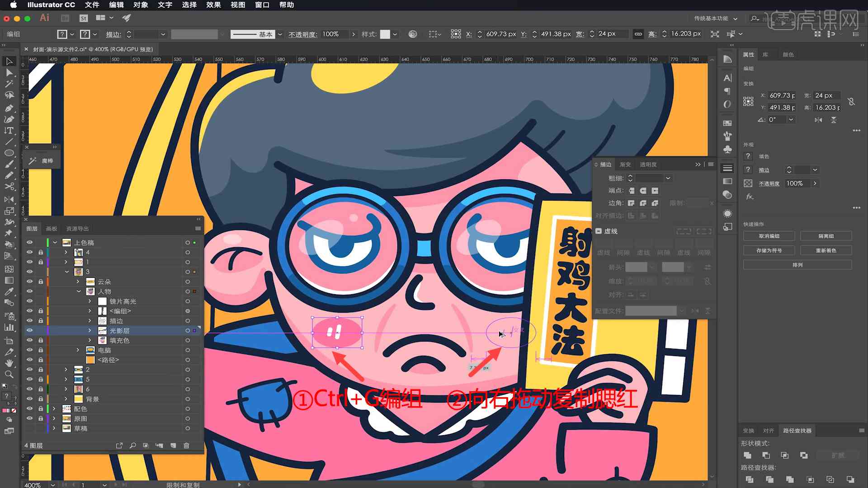Unlock the 描边 sublayer
The image size is (868, 488).
point(41,321)
